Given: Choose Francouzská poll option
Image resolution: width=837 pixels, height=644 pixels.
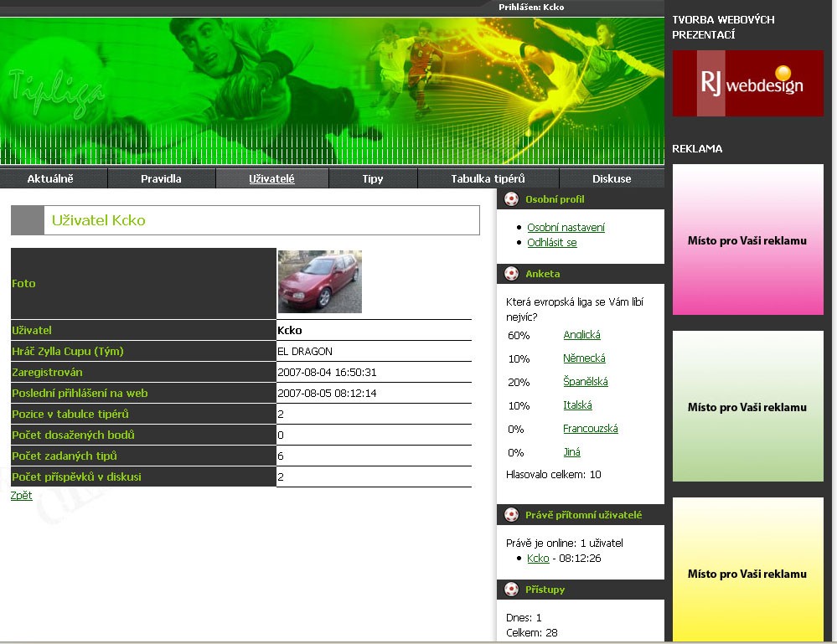Looking at the screenshot, I should (590, 429).
